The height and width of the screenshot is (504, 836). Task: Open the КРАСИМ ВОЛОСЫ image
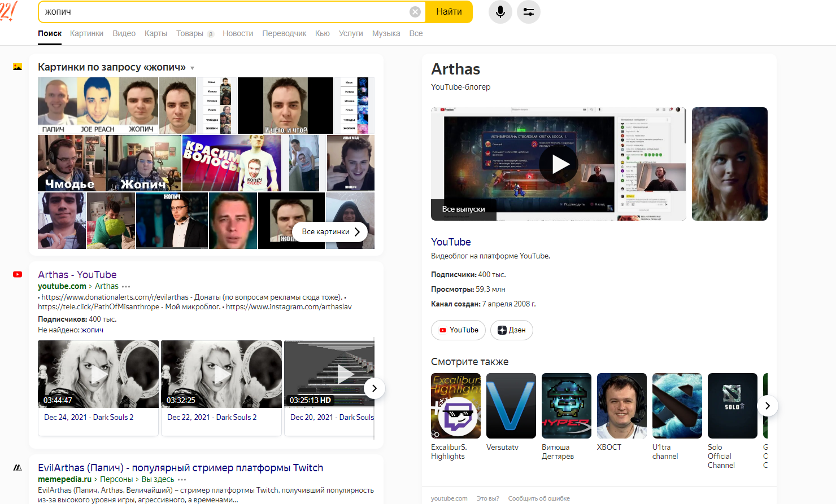tap(232, 163)
